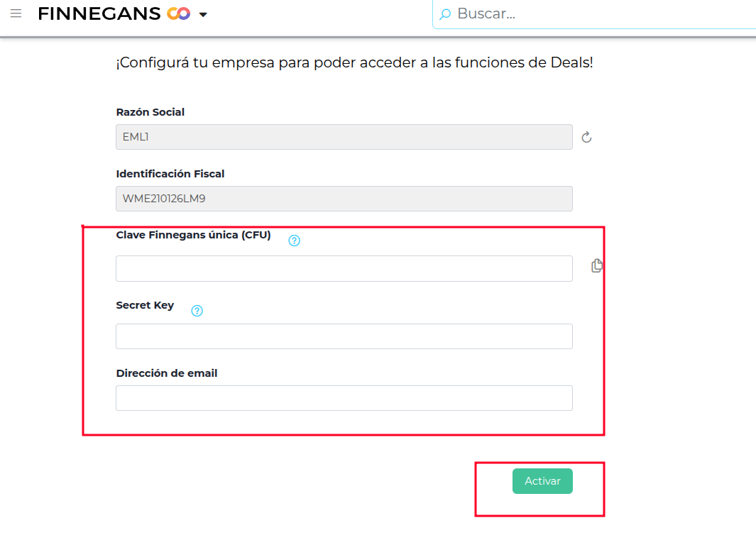Expand the dropdown arrow beside Finnegans logo
756x545 pixels.
coord(203,14)
